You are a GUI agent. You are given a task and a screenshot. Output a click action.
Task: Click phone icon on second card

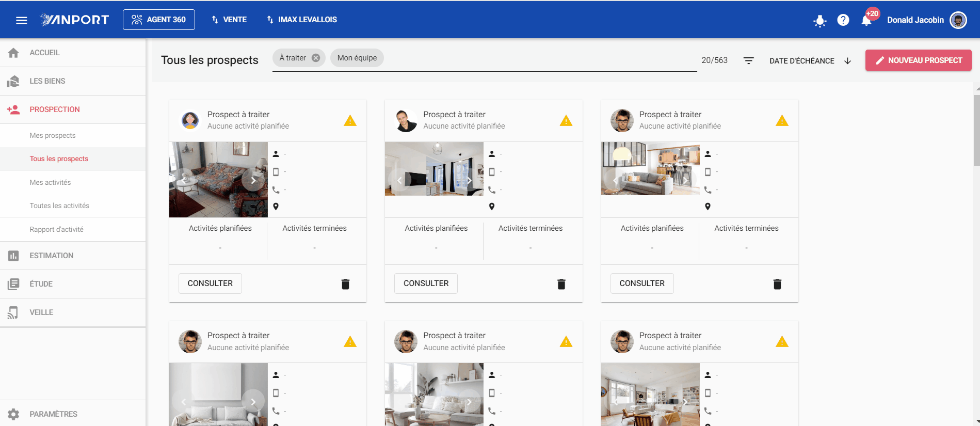pyautogui.click(x=492, y=190)
